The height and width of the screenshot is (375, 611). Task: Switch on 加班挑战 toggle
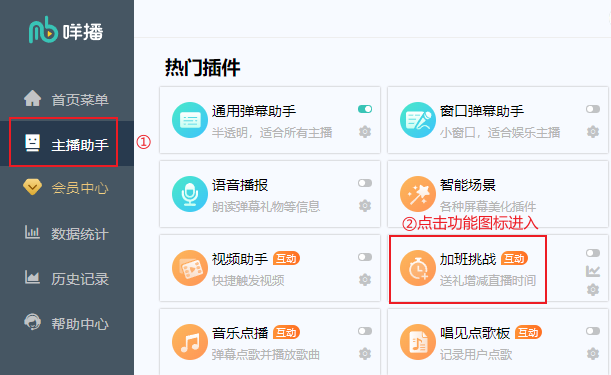(x=593, y=253)
